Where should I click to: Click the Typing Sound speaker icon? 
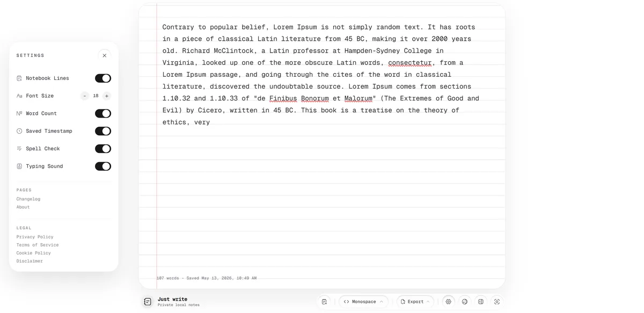(19, 166)
